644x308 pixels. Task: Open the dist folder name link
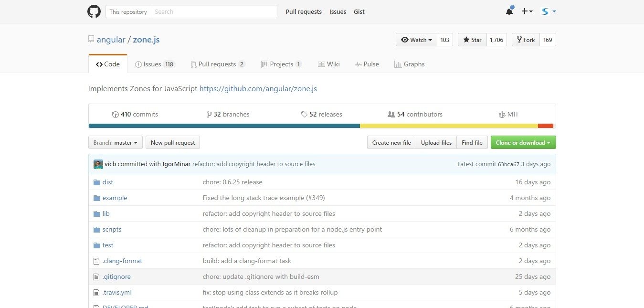(x=108, y=182)
